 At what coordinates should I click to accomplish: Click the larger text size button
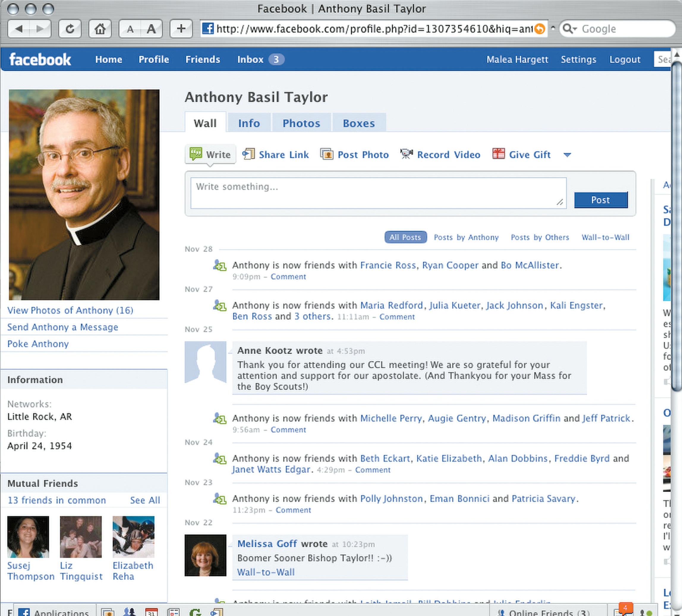point(151,29)
